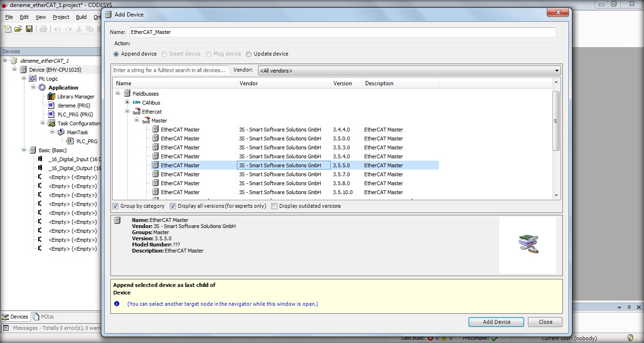Image resolution: width=644 pixels, height=343 pixels.
Task: Sort by the Description column header
Action: [x=401, y=83]
